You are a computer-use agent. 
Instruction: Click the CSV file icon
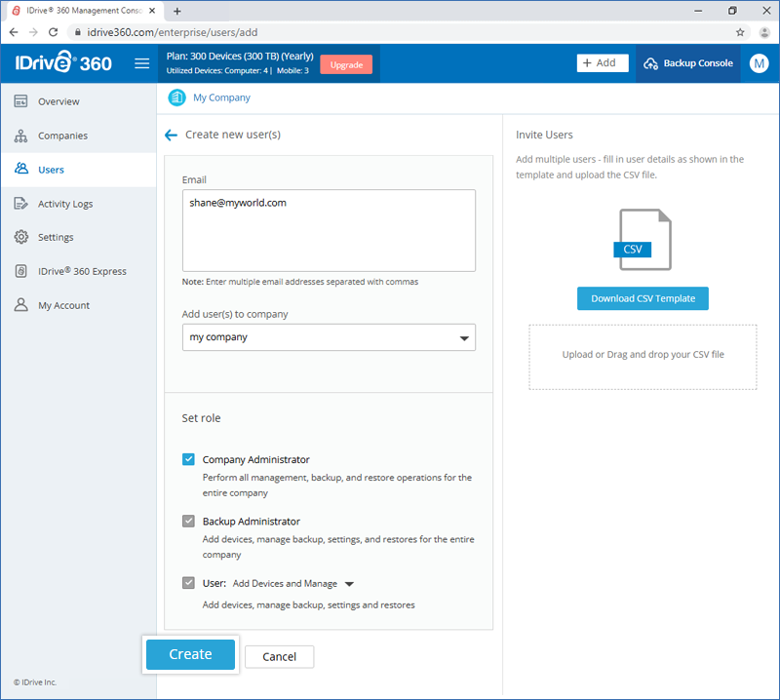pyautogui.click(x=643, y=240)
